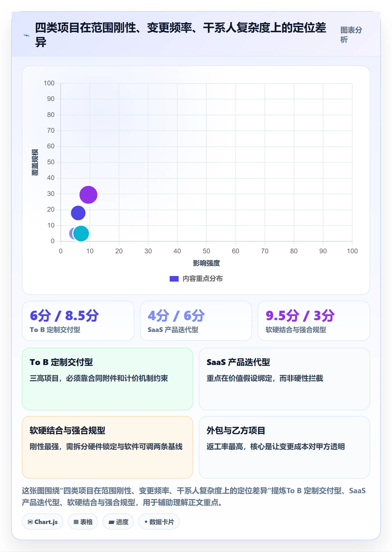
Task: Select the card title starting with "四类项目在范围刚性"
Action: click(181, 35)
